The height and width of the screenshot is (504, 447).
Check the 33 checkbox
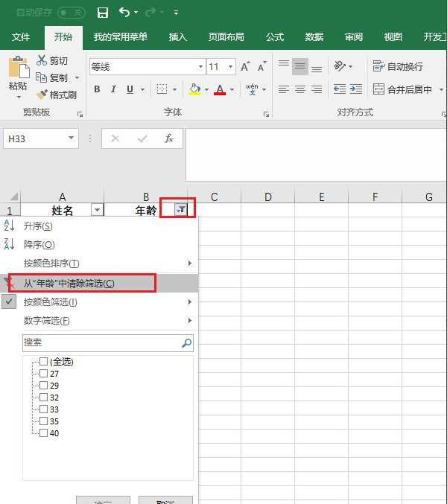(43, 409)
